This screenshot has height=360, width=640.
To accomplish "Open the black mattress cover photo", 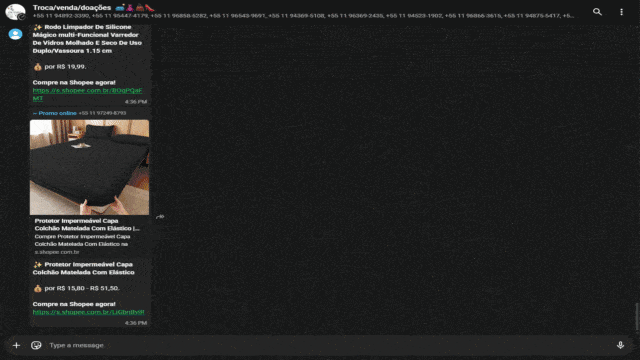I will 89,167.
